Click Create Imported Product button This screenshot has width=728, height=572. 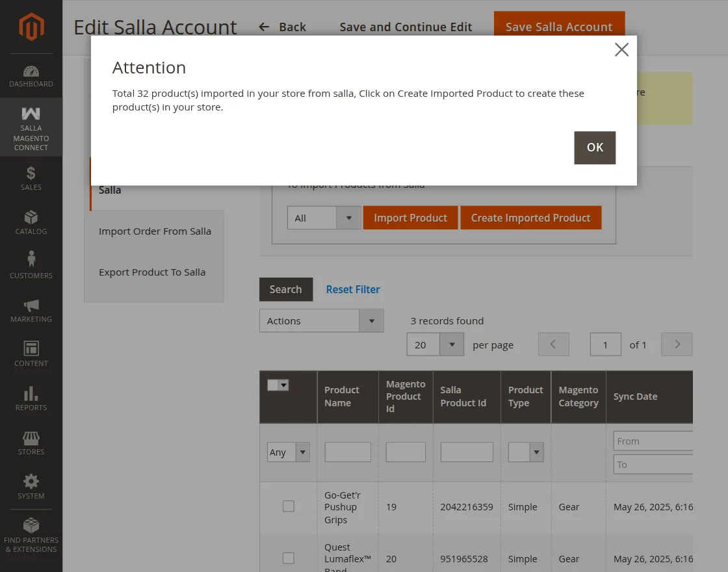pyautogui.click(x=530, y=218)
